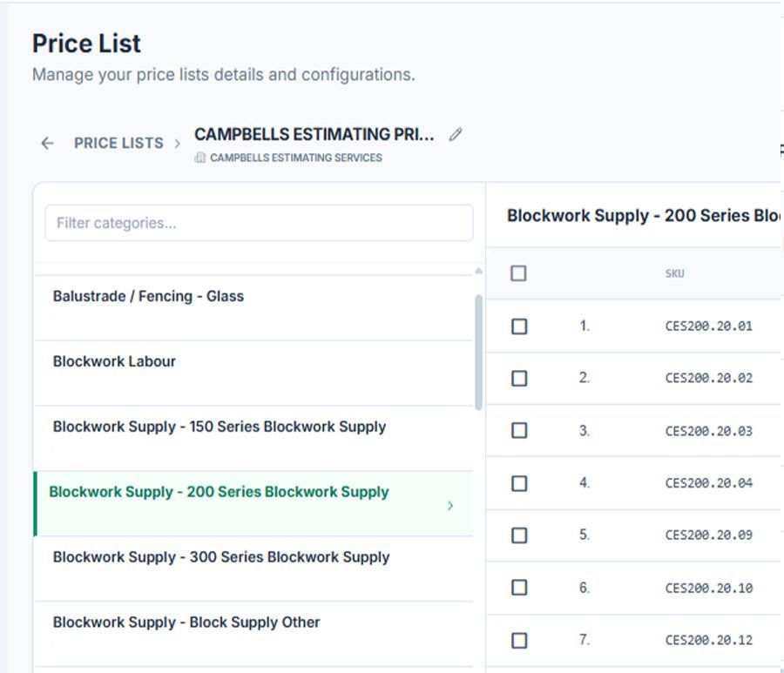Check the box for row CES200.20.09

click(x=519, y=535)
